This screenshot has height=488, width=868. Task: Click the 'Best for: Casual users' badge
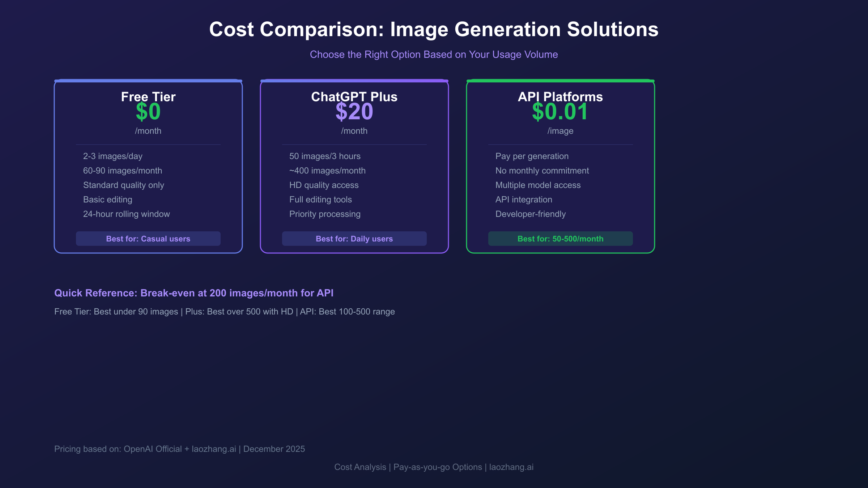[x=148, y=239]
